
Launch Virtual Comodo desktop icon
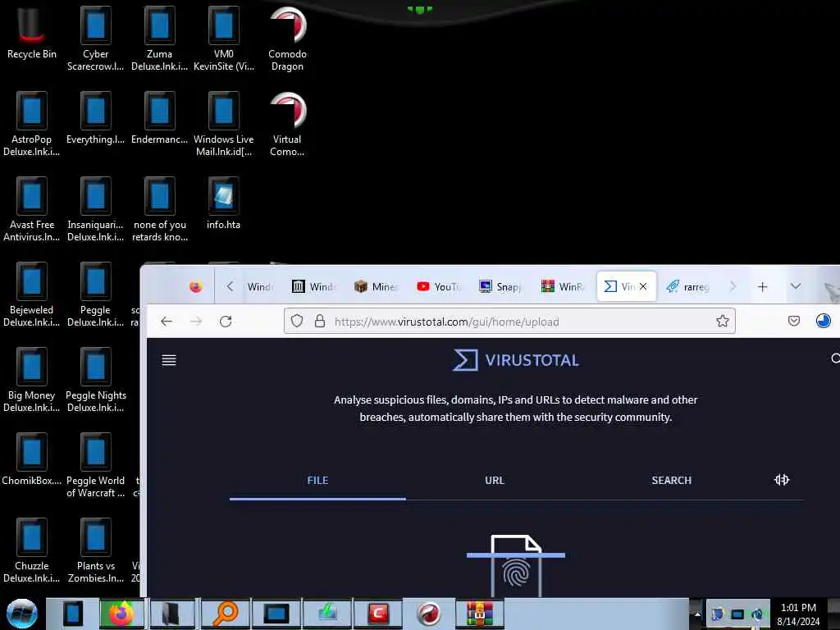(x=287, y=123)
